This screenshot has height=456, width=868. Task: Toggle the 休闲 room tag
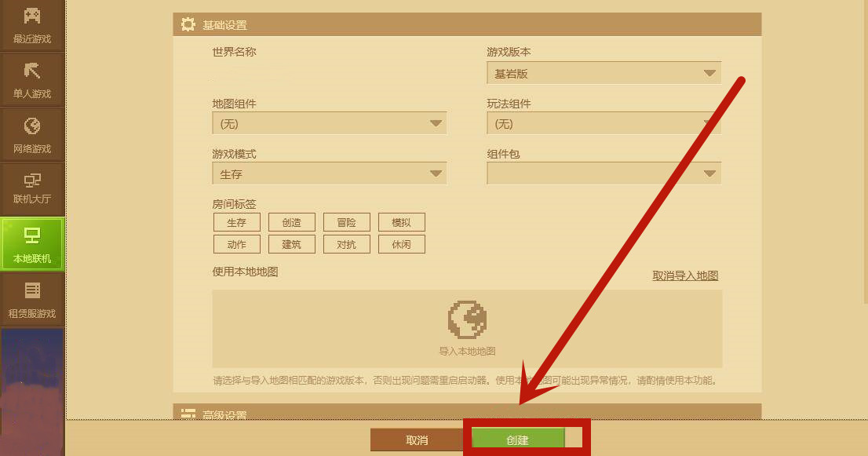tap(401, 244)
